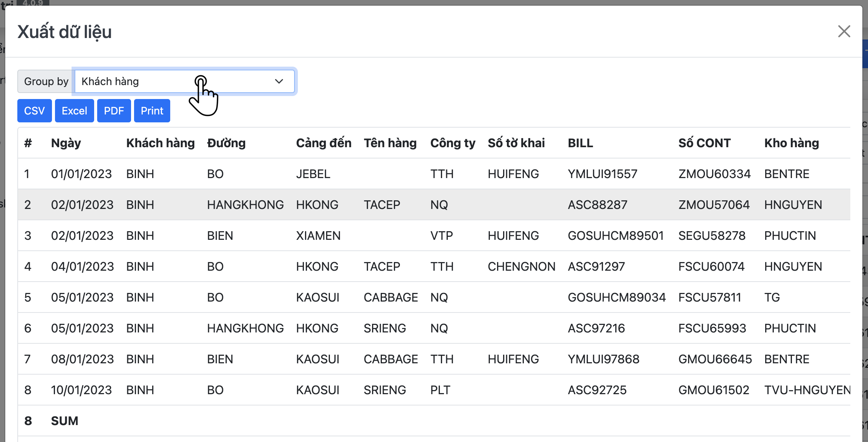This screenshot has height=442, width=868.
Task: Click the Ngày column header
Action: (x=66, y=143)
